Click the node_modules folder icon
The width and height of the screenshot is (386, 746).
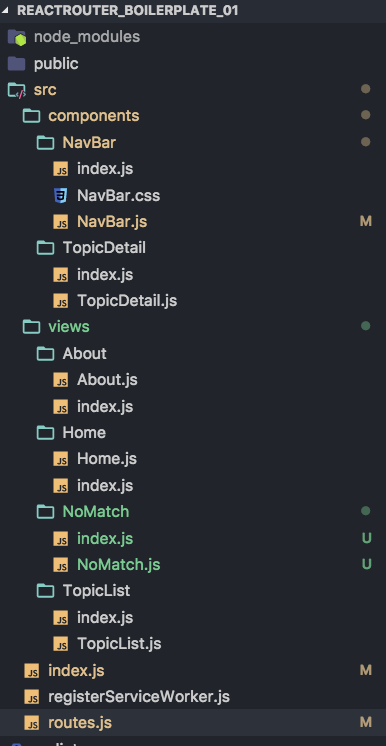pyautogui.click(x=17, y=37)
